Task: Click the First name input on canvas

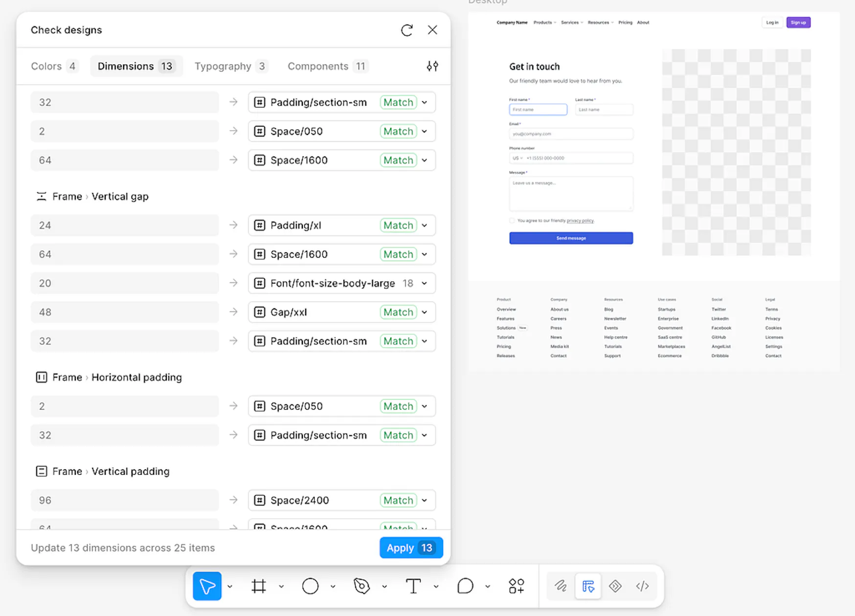Action: (538, 110)
